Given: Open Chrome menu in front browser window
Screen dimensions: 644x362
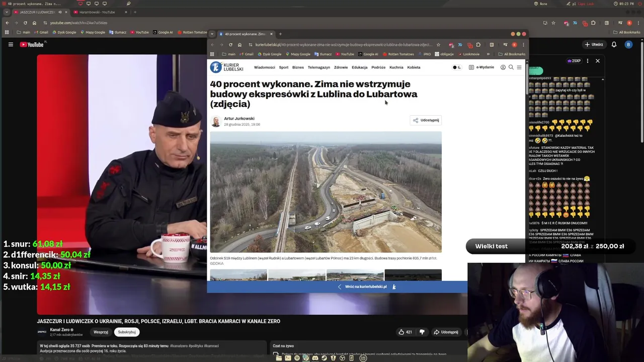Looking at the screenshot, I should coord(523,45).
